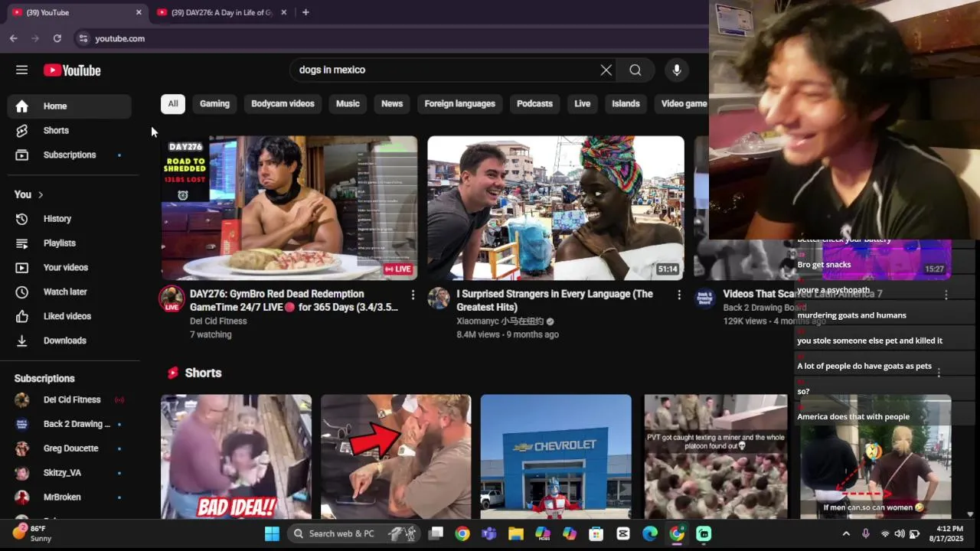Select the Gaming filter chip
This screenshot has width=980, height=551.
tap(214, 104)
